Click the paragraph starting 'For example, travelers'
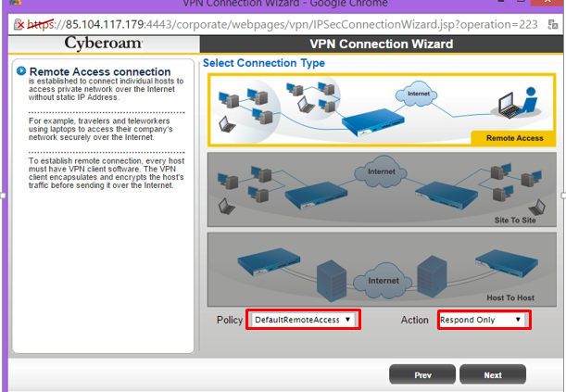Image resolution: width=566 pixels, height=392 pixels. coord(101,129)
